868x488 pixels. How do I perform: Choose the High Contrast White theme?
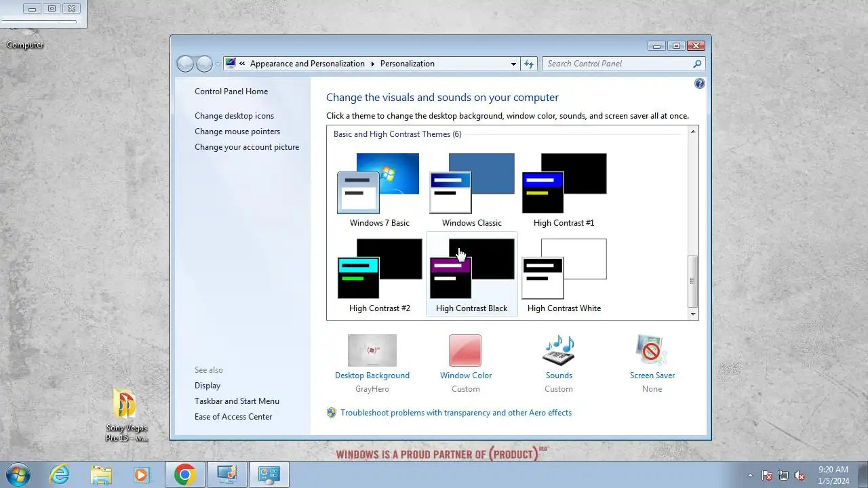pos(564,275)
